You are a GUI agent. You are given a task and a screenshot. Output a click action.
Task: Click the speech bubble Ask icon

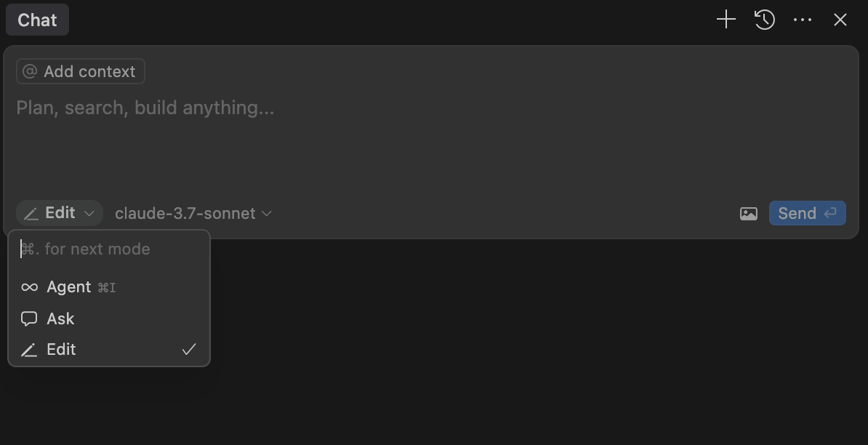click(x=29, y=318)
